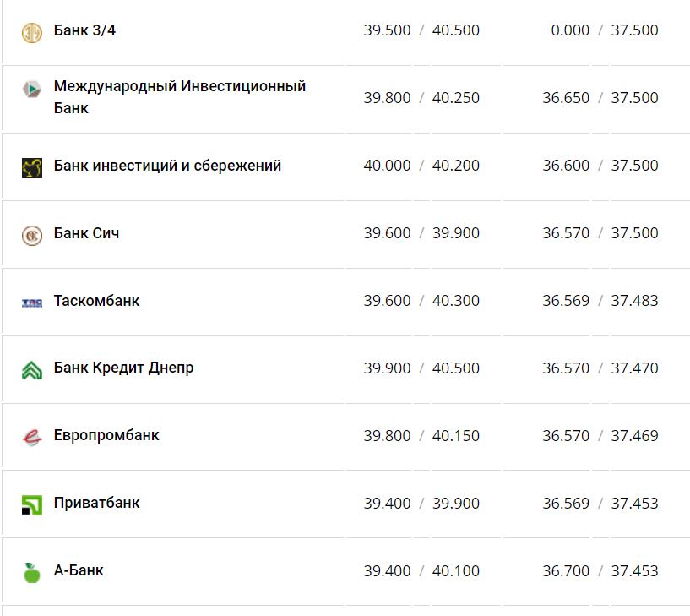Click the А-Банк green apple icon

pyautogui.click(x=31, y=572)
